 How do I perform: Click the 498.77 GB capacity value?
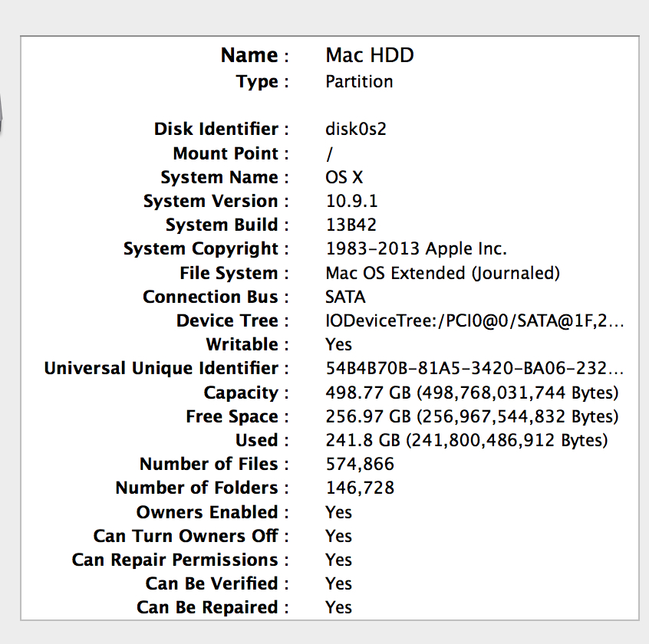point(472,393)
